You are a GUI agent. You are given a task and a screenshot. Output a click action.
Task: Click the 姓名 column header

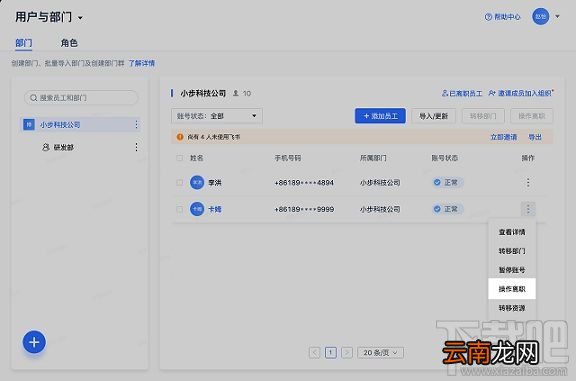197,158
